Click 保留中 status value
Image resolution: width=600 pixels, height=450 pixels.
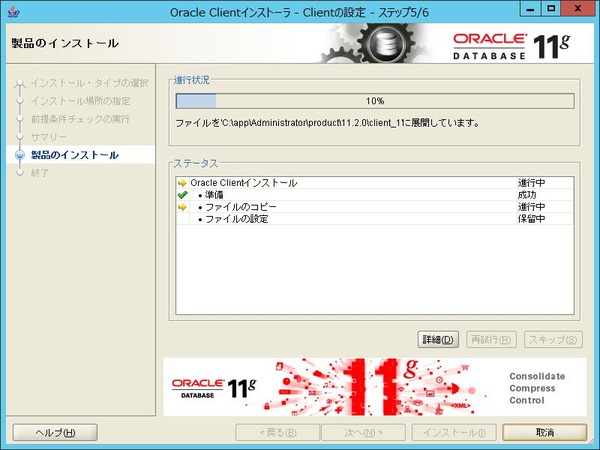[532, 219]
